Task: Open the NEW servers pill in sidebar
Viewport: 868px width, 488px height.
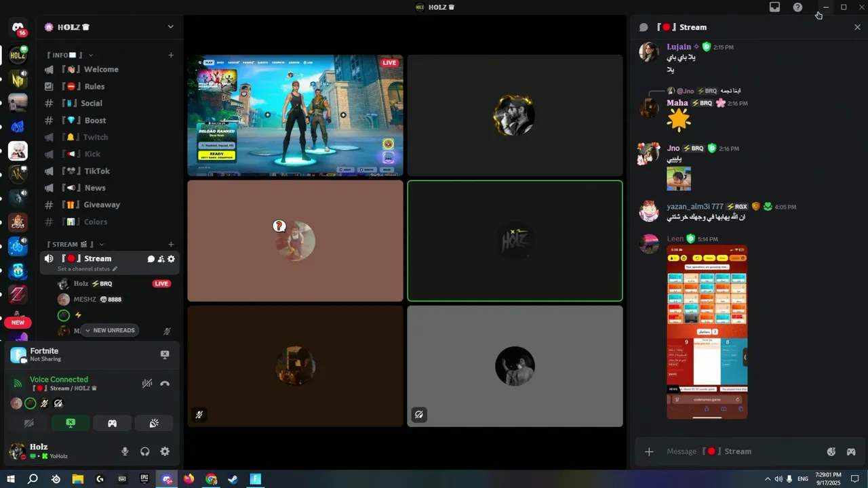Action: pyautogui.click(x=18, y=323)
